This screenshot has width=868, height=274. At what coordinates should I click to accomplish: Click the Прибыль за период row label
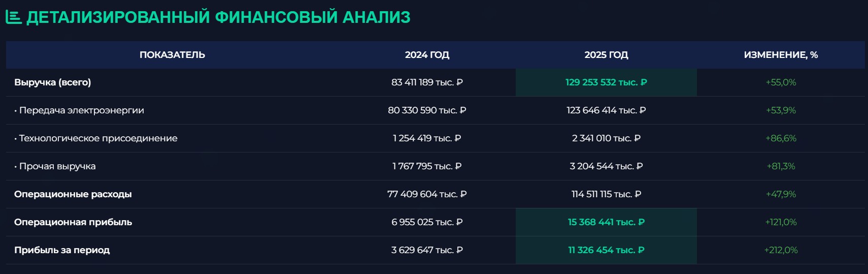tap(62, 250)
